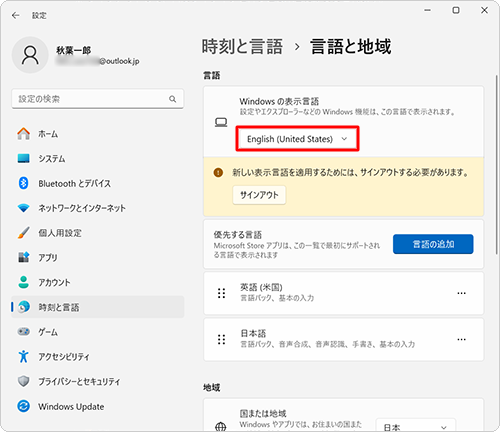Maximize the Settings window
The width and height of the screenshot is (500, 432).
(x=456, y=10)
